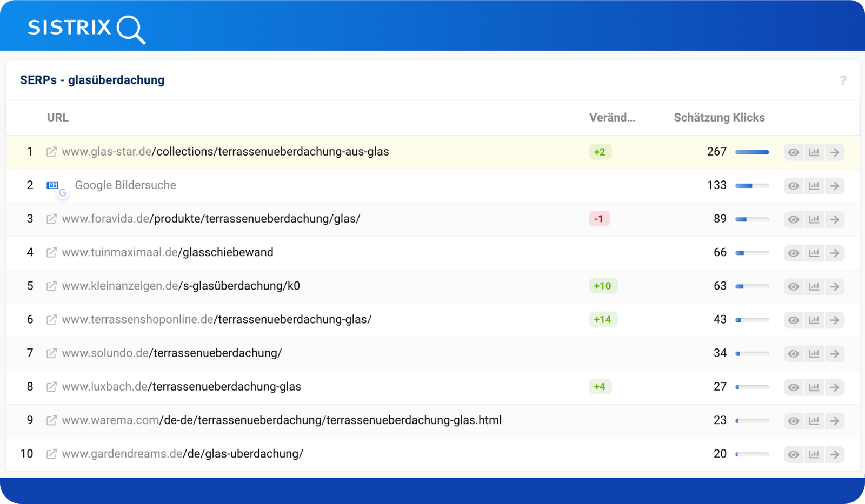The image size is (865, 504).
Task: Expand the truncated Veränd... column header
Action: tap(612, 118)
